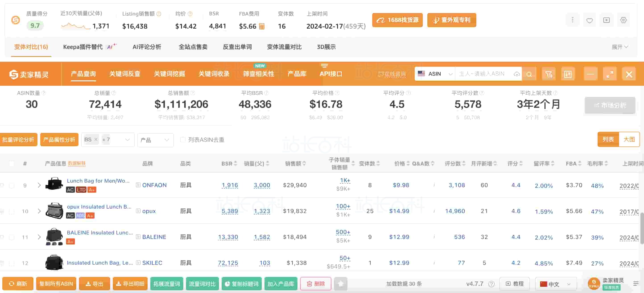Click the help icon beside 平均BSR

point(266,93)
